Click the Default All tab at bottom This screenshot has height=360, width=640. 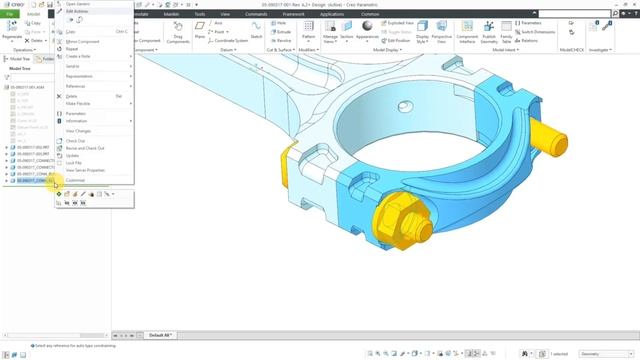tap(160, 335)
